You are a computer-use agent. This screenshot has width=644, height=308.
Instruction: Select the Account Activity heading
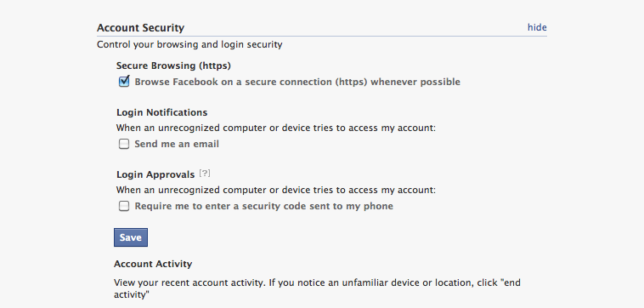[x=153, y=264]
